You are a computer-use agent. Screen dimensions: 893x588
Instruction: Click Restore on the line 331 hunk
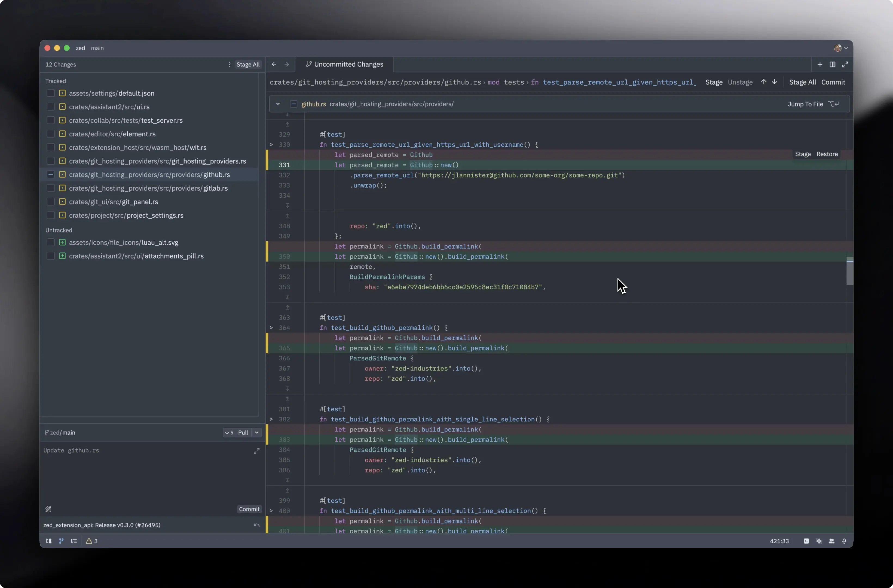tap(827, 154)
